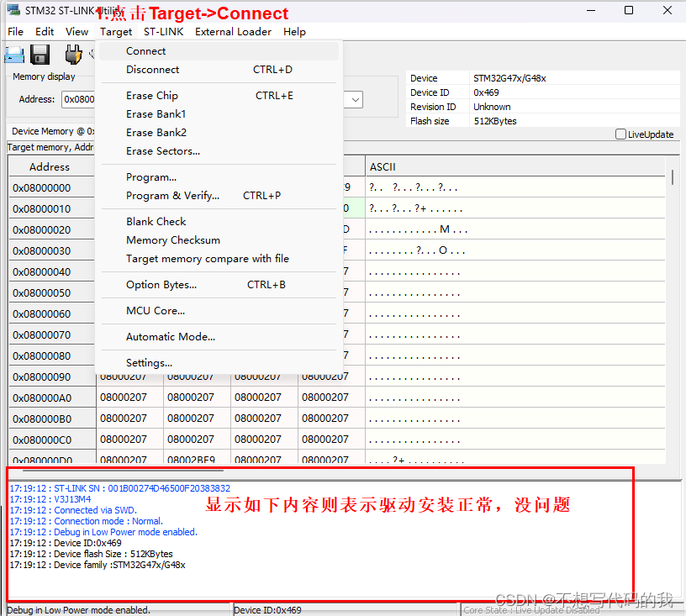Viewport: 686px width, 616px height.
Task: Click status bar Device ID:0x469 entry
Action: click(x=267, y=610)
